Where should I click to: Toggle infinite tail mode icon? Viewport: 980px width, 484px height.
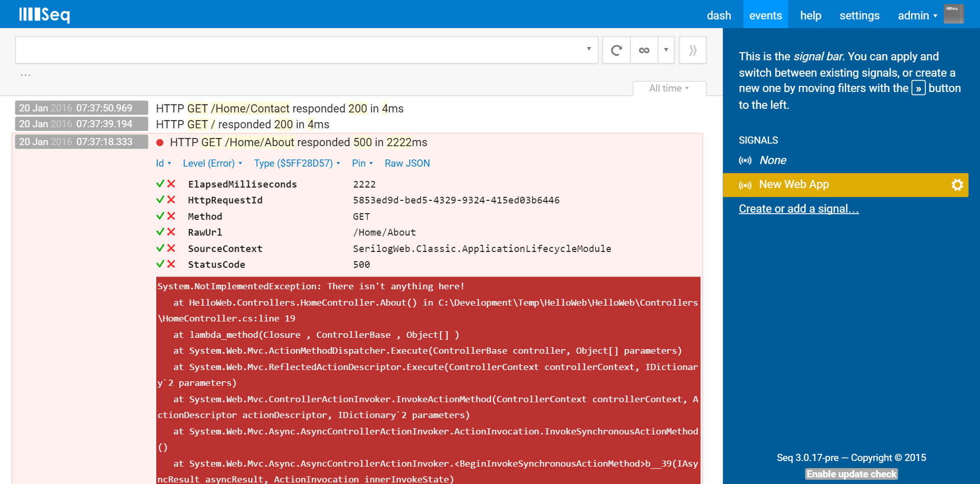[x=644, y=50]
